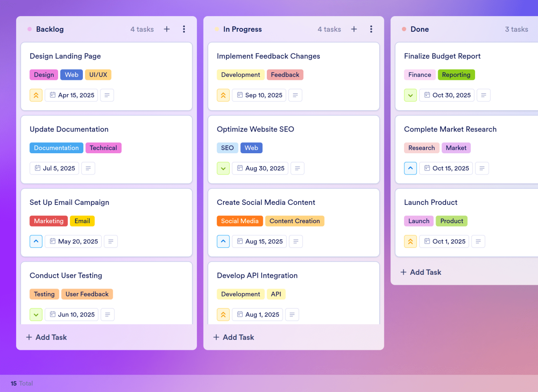Click the red Marketing tag
The image size is (538, 392).
pos(49,221)
